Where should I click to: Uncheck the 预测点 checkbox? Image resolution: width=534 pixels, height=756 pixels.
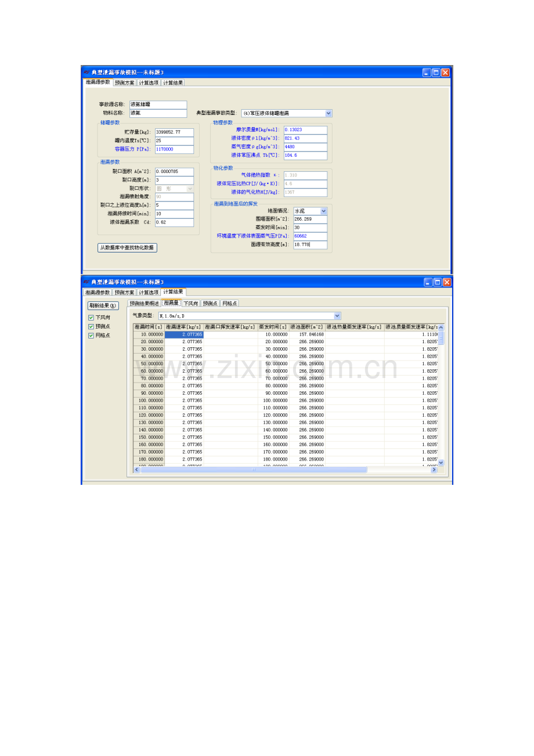tap(91, 326)
